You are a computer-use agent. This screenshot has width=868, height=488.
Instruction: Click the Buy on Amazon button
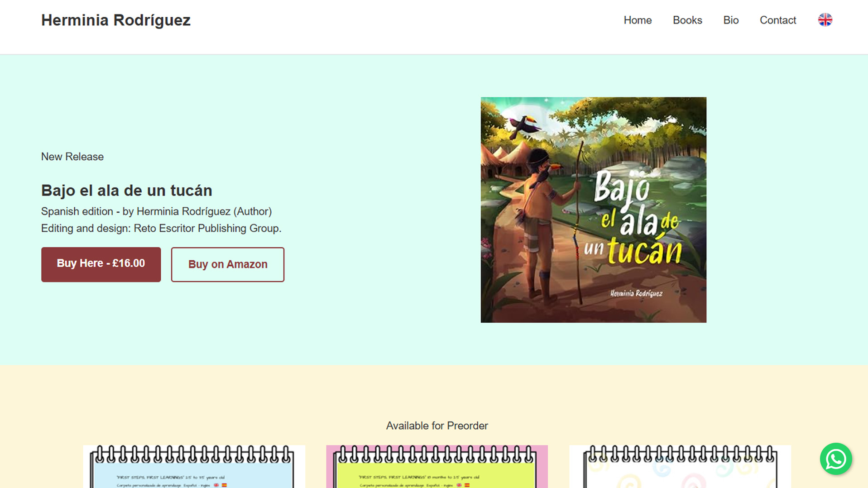point(228,264)
